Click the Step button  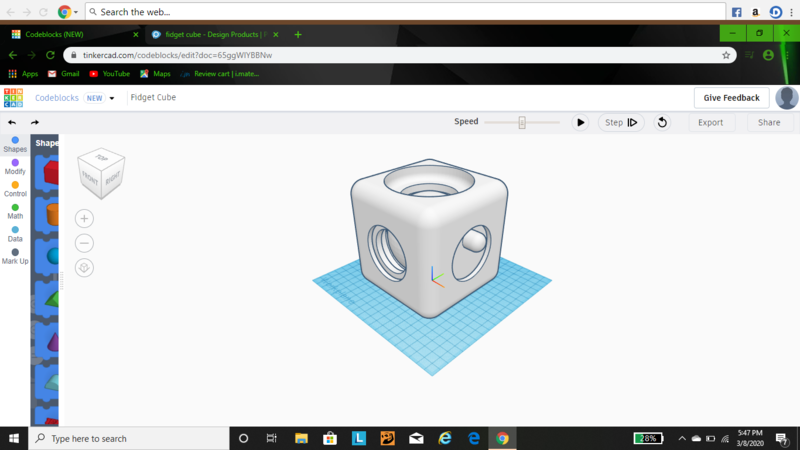pyautogui.click(x=620, y=122)
